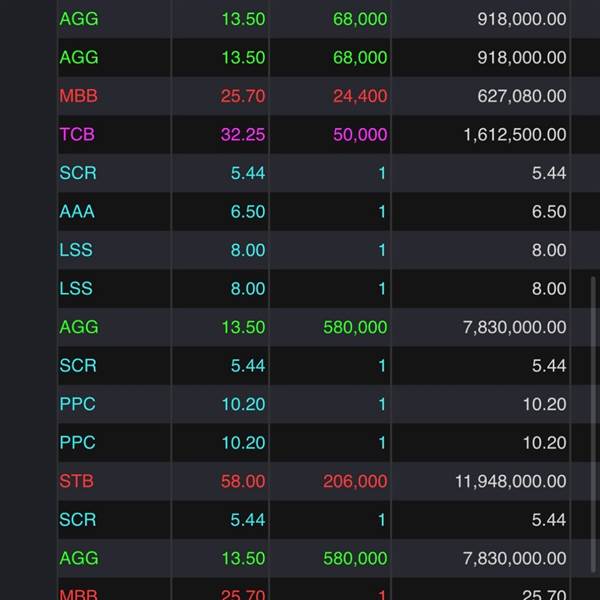Select the SCR ticker between AGG and PPC

(x=78, y=366)
